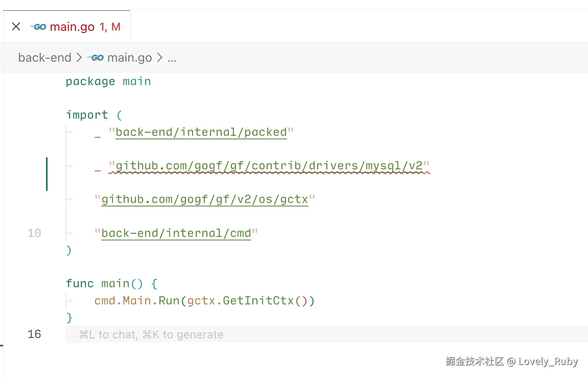Click the Go icon in the tab
The image size is (588, 377).
tap(38, 27)
